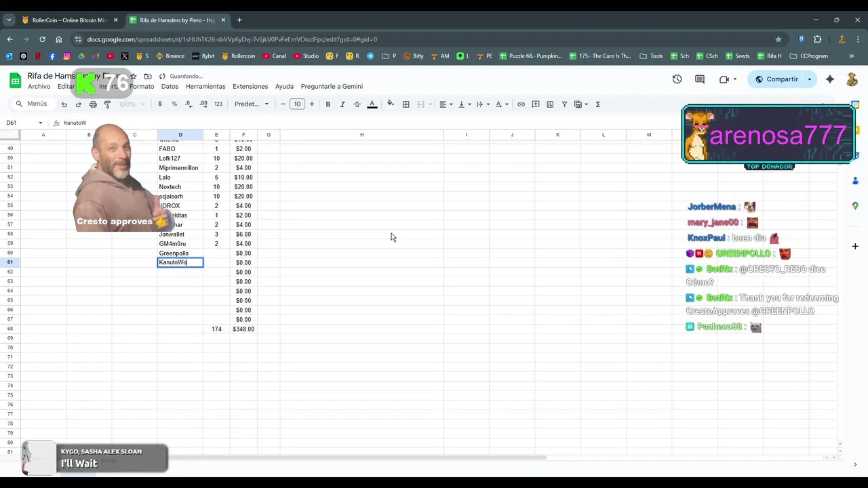
Task: Select total cell $348.00
Action: pyautogui.click(x=243, y=329)
